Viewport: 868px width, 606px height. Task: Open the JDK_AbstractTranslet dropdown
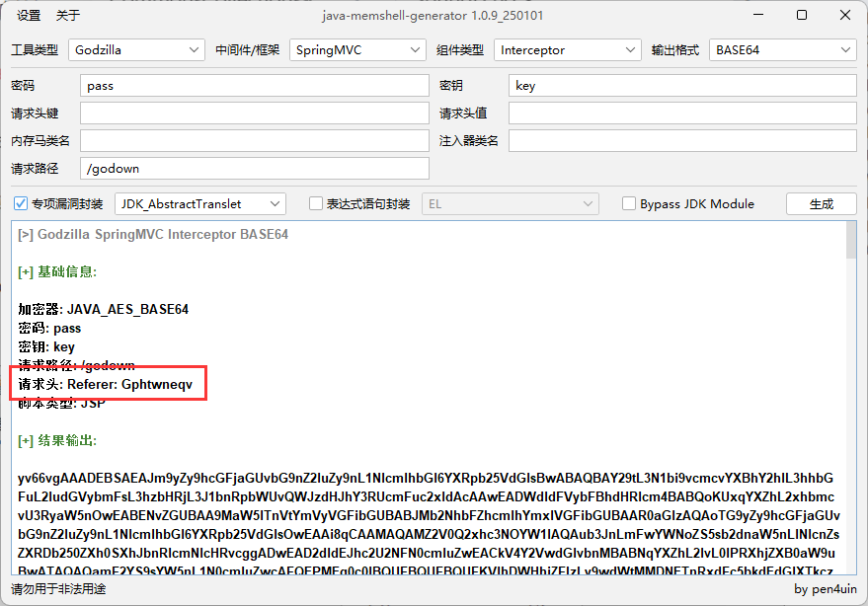200,204
